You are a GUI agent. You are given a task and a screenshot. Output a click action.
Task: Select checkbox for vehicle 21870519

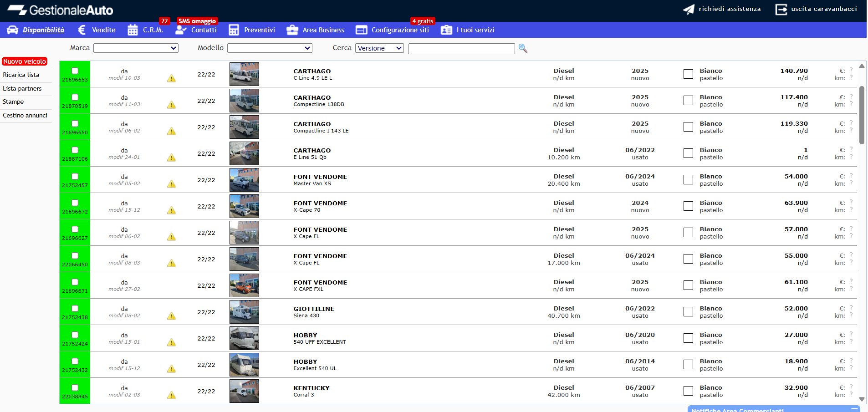(75, 97)
